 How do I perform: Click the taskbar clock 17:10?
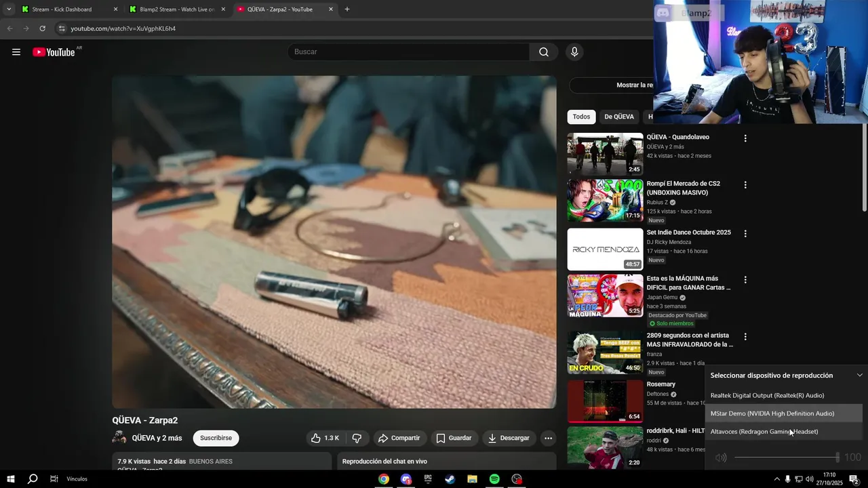click(829, 479)
